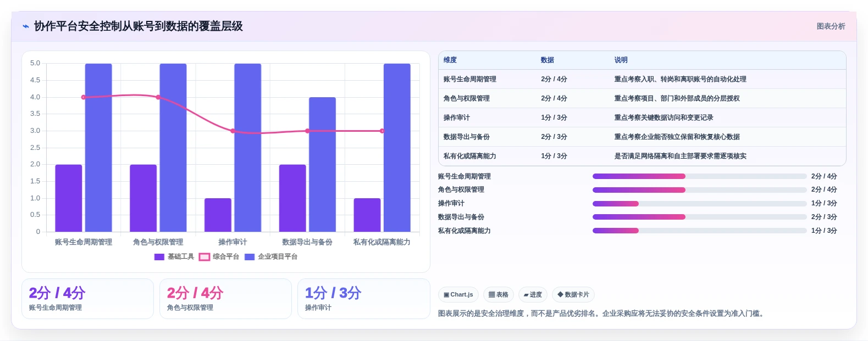Click description 重点考察入职、转岗和离职账号的自动化处理
The image size is (868, 341).
click(681, 80)
